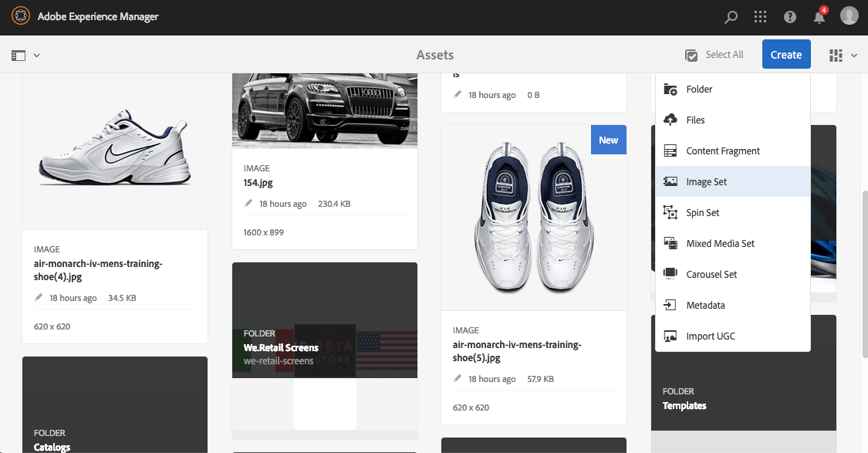Click the 1600 x 899 dimensions text
868x453 pixels.
[264, 232]
